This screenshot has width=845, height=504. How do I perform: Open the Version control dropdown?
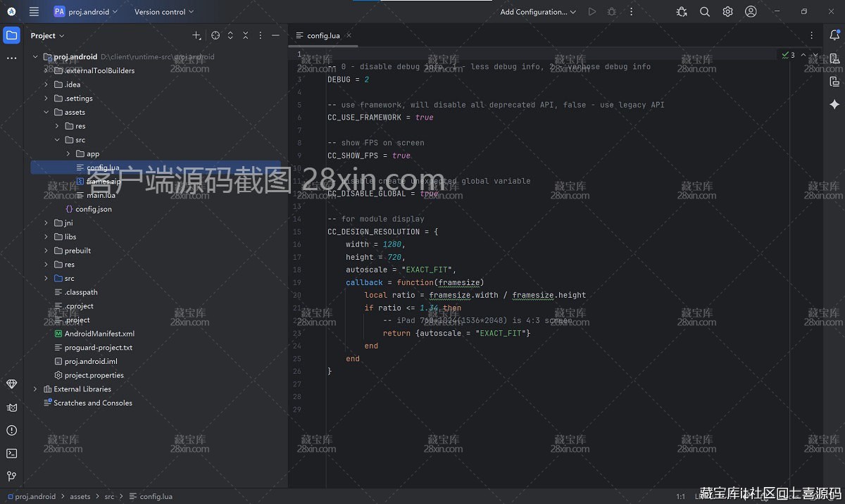(x=163, y=11)
